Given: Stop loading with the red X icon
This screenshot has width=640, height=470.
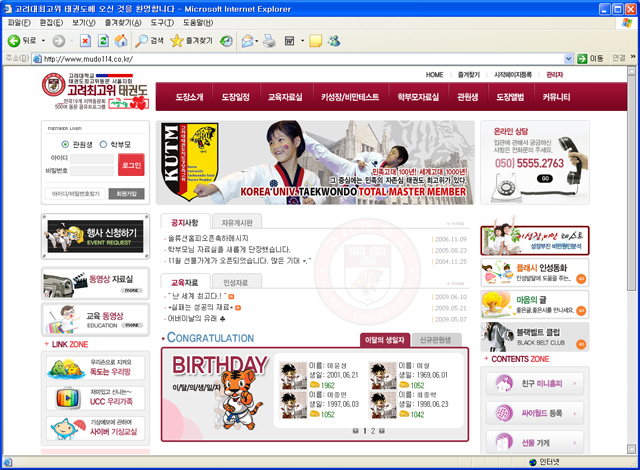Looking at the screenshot, I should (85, 40).
